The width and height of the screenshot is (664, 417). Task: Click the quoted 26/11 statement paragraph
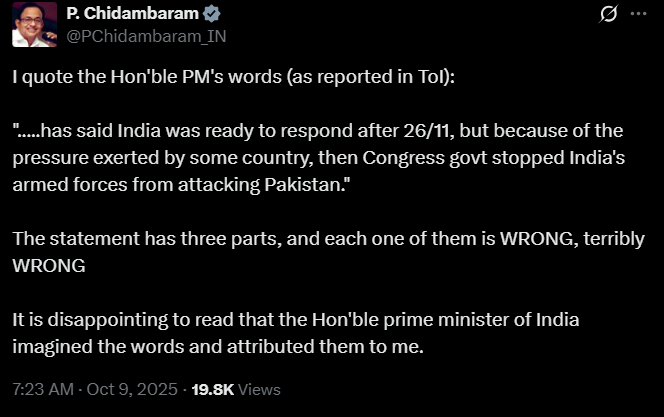click(x=318, y=159)
